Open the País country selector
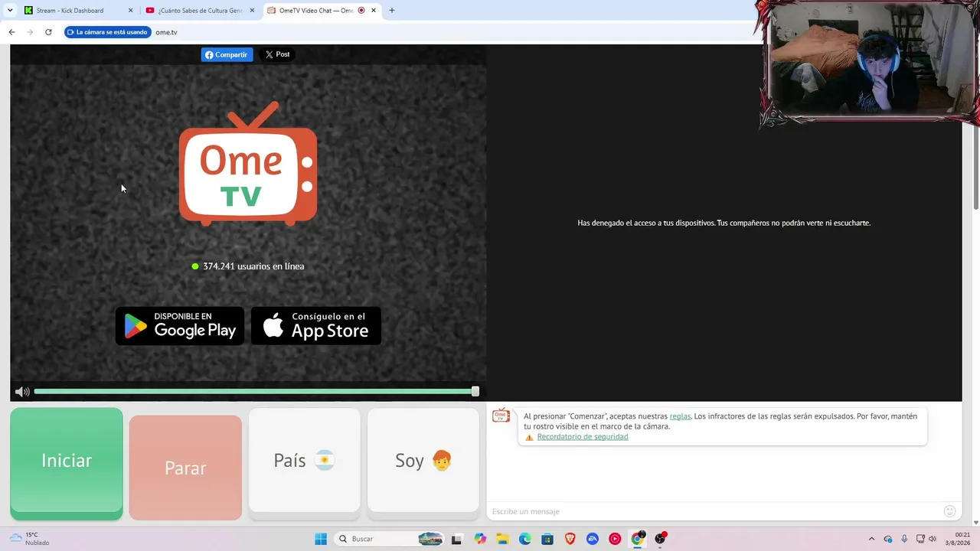The width and height of the screenshot is (980, 551). (305, 460)
